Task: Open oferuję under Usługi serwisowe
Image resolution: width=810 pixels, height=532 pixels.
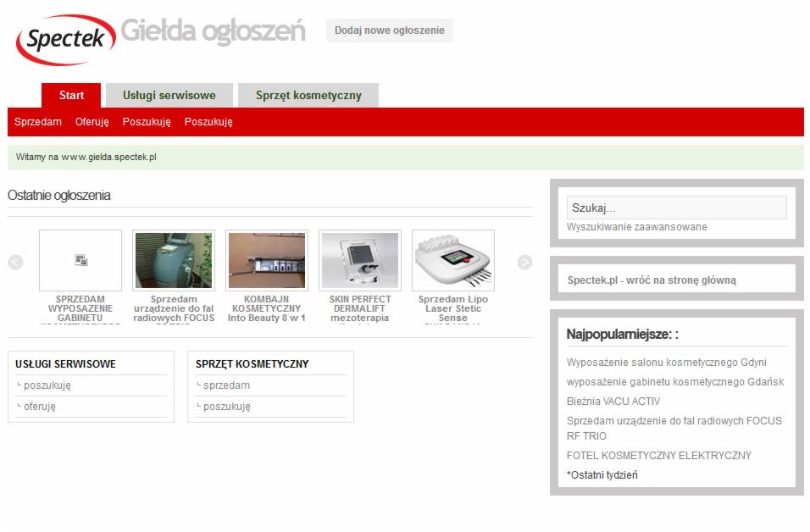Action: 40,407
